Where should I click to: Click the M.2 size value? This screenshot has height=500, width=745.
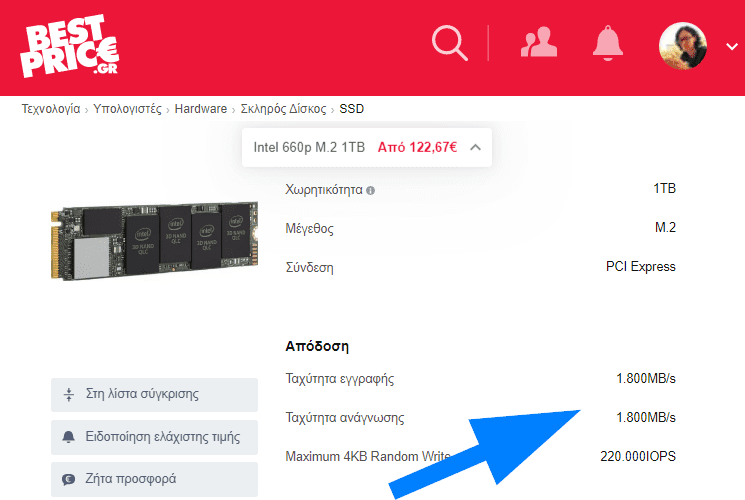665,228
